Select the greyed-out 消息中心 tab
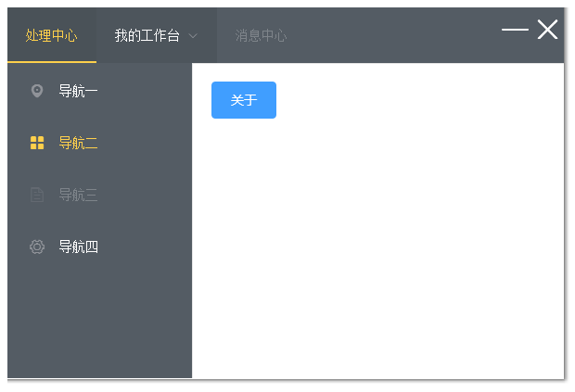The height and width of the screenshot is (392, 575). click(x=261, y=35)
